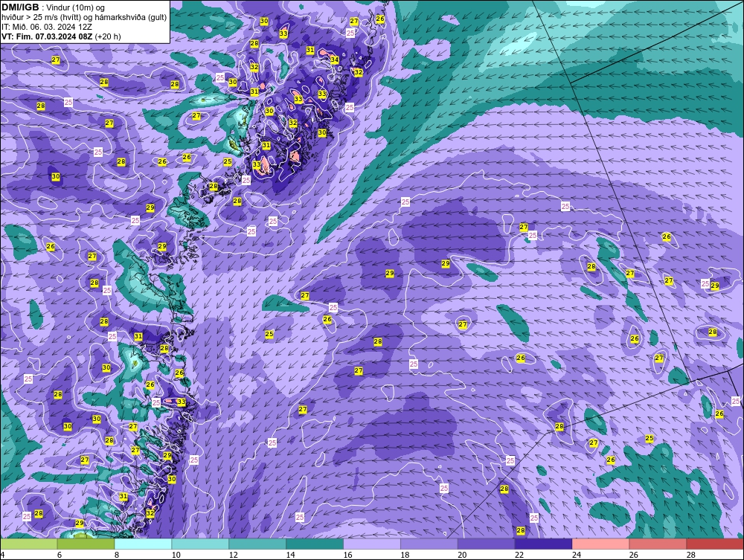
Task: Click the '16' tick on the colour scale
Action: (x=347, y=555)
